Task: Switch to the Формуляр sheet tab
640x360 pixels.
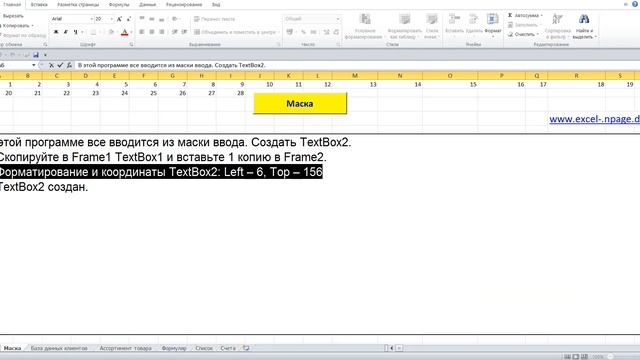Action: 174,348
